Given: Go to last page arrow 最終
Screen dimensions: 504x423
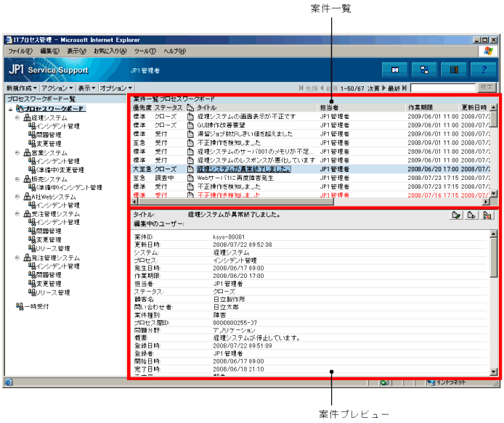Looking at the screenshot, I should click(x=405, y=88).
